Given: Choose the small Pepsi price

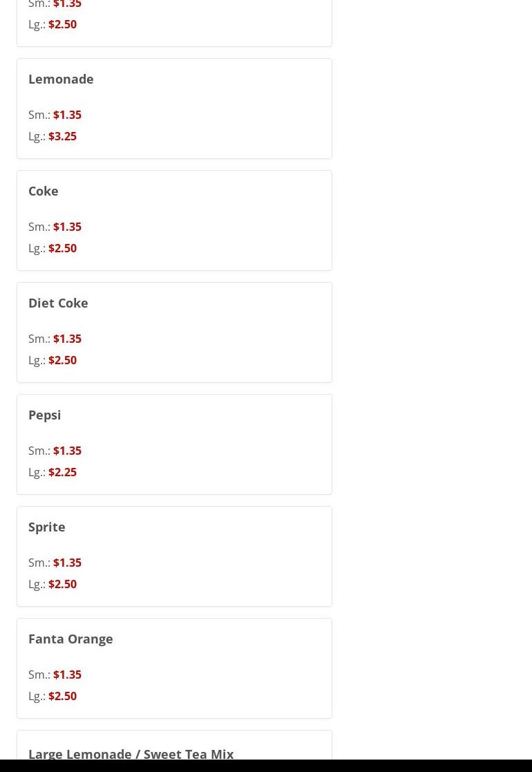Looking at the screenshot, I should point(67,451).
